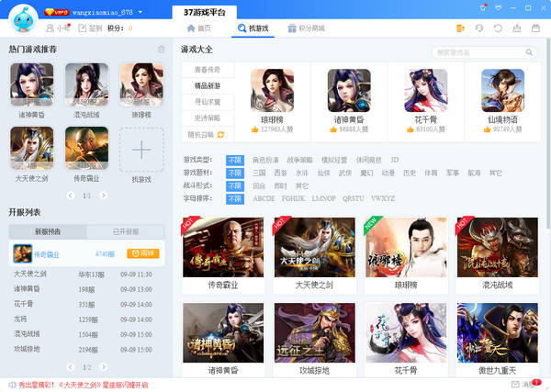
Task: Select the 不限 option for 游戏类型
Action: (x=235, y=160)
